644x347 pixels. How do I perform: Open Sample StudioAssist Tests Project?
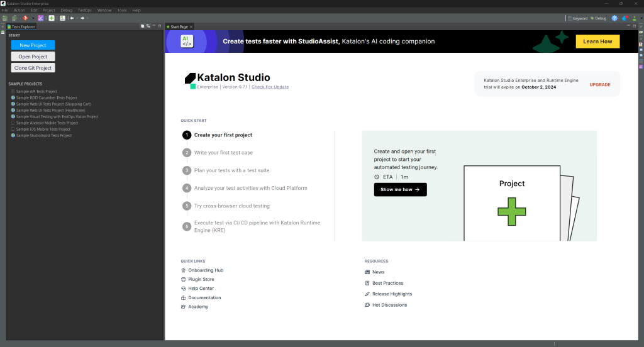click(42, 136)
